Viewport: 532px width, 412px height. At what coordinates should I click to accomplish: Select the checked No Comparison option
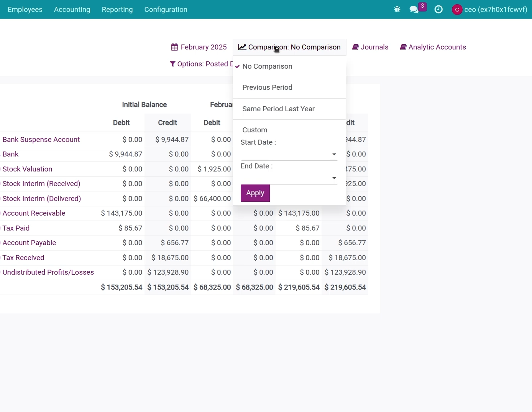(x=267, y=66)
